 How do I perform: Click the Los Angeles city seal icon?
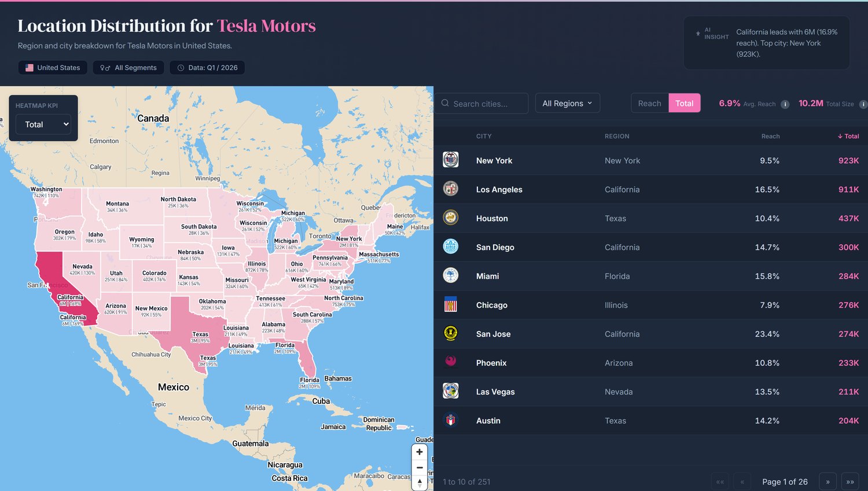pos(450,189)
